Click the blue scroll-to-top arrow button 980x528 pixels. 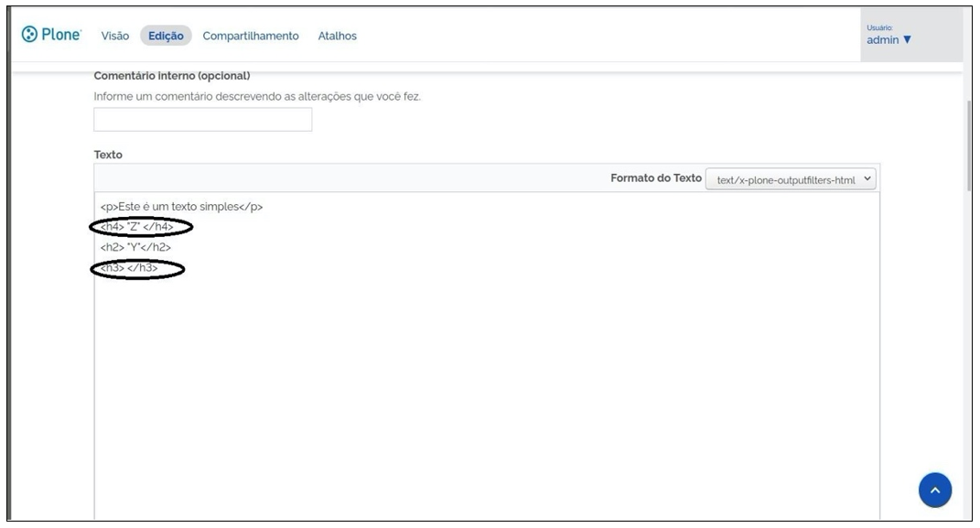tap(934, 491)
